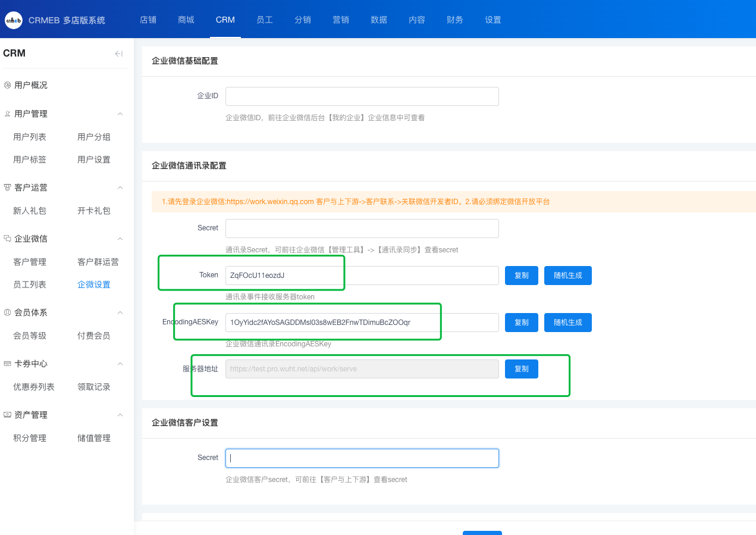This screenshot has width=756, height=535.
Task: Click the 客户运营 section icon
Action: coord(7,187)
